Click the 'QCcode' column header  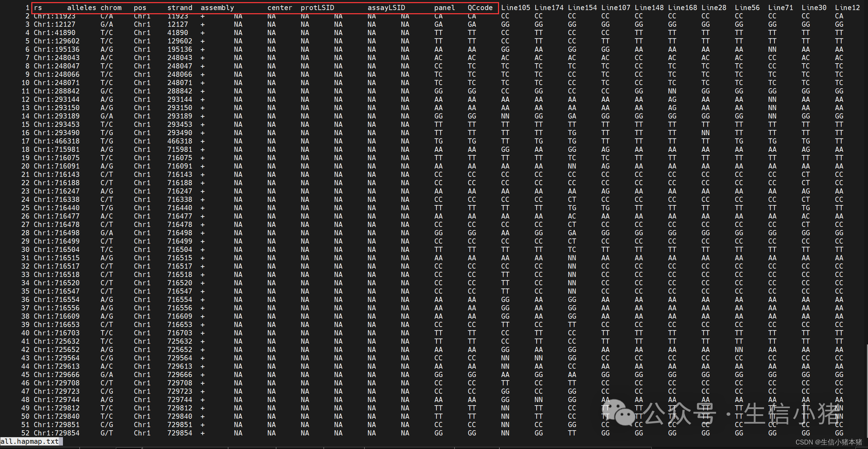[x=480, y=8]
